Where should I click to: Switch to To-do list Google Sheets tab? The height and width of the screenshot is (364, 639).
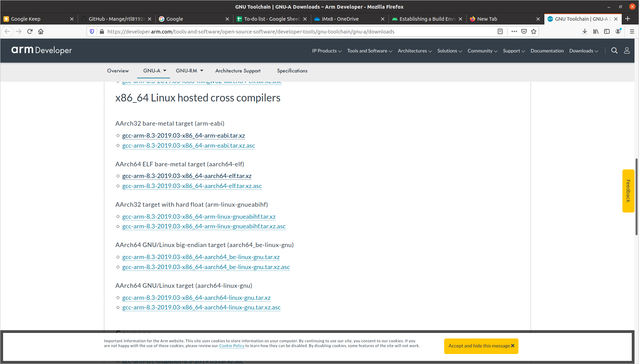click(272, 19)
